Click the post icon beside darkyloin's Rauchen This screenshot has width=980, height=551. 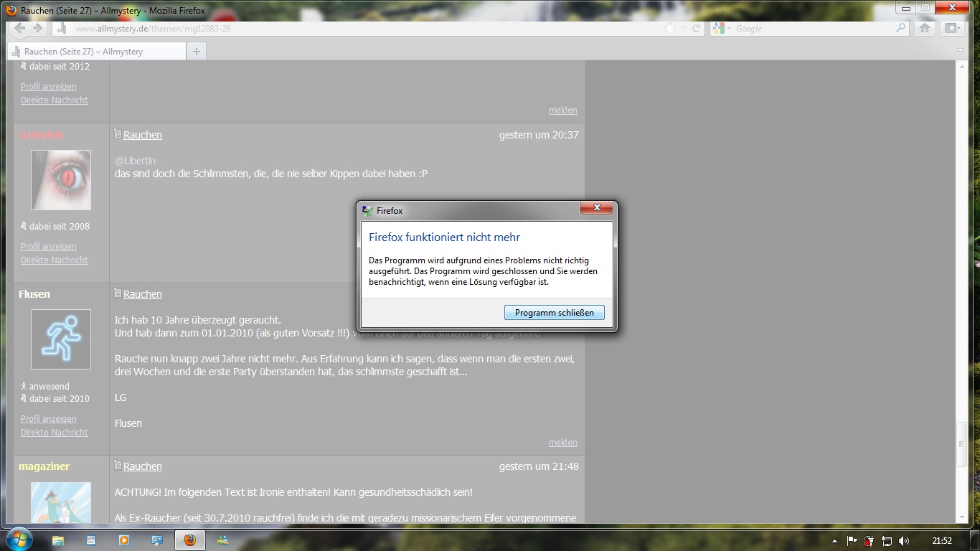coord(118,133)
